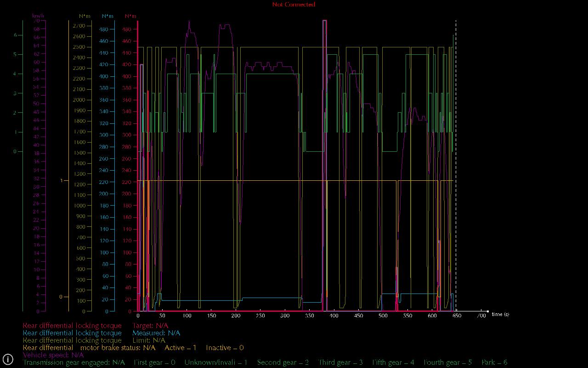This screenshot has width=588, height=368.
Task: Click the 'Inactive – 0' legend value
Action: pyautogui.click(x=225, y=348)
